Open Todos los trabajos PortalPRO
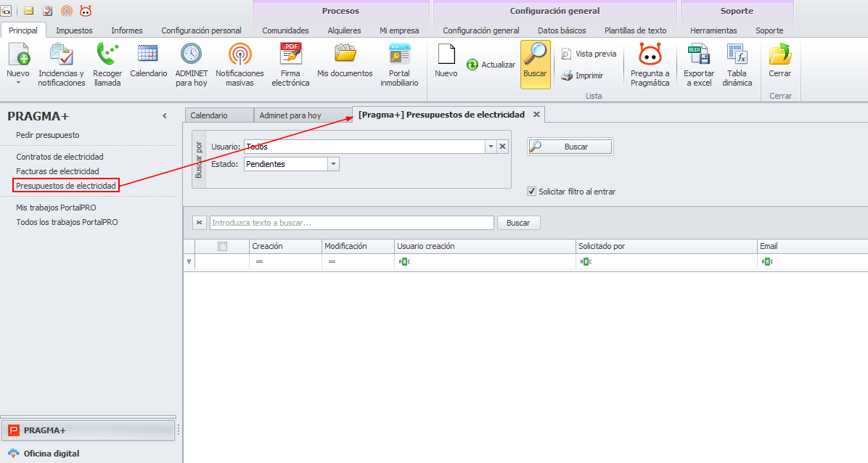This screenshot has width=868, height=463. 67,221
